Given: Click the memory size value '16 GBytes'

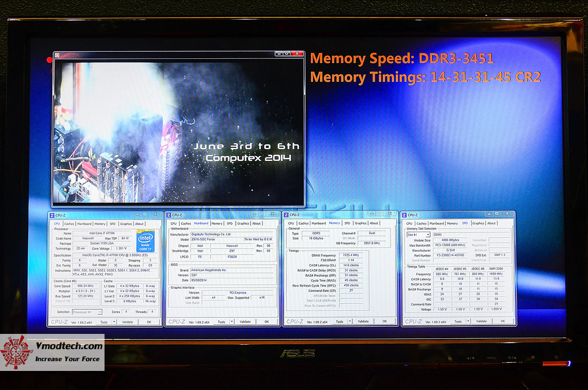Looking at the screenshot, I should coord(316,238).
